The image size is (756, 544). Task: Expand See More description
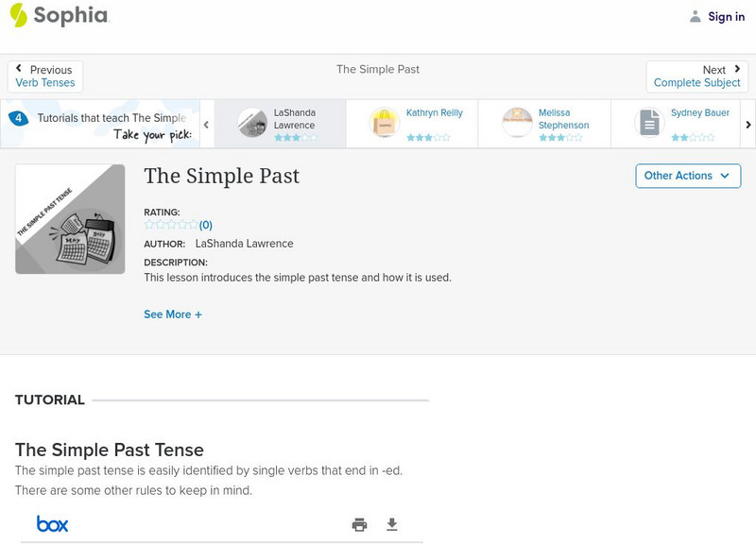point(173,314)
